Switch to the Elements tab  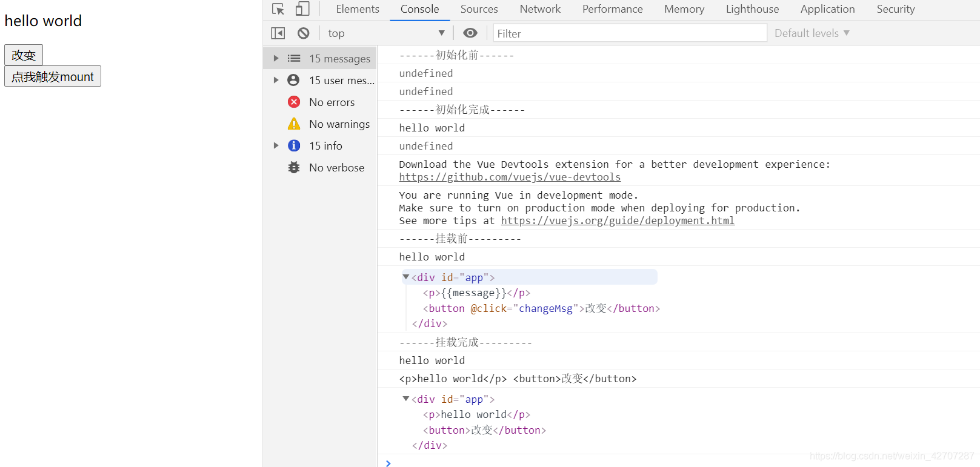click(358, 9)
